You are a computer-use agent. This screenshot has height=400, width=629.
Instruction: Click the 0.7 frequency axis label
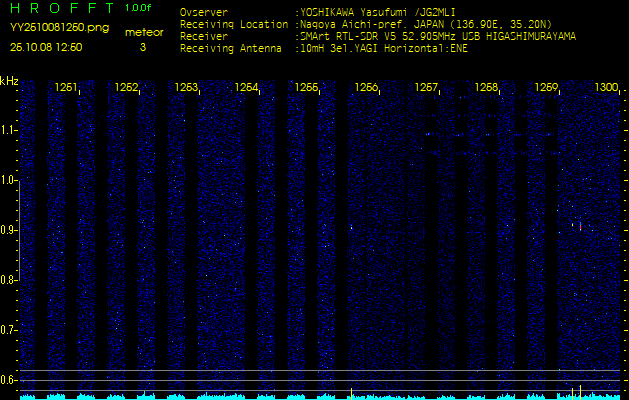click(8, 331)
